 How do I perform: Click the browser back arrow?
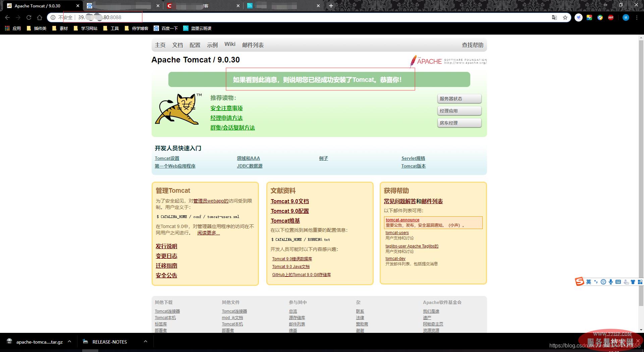click(7, 17)
